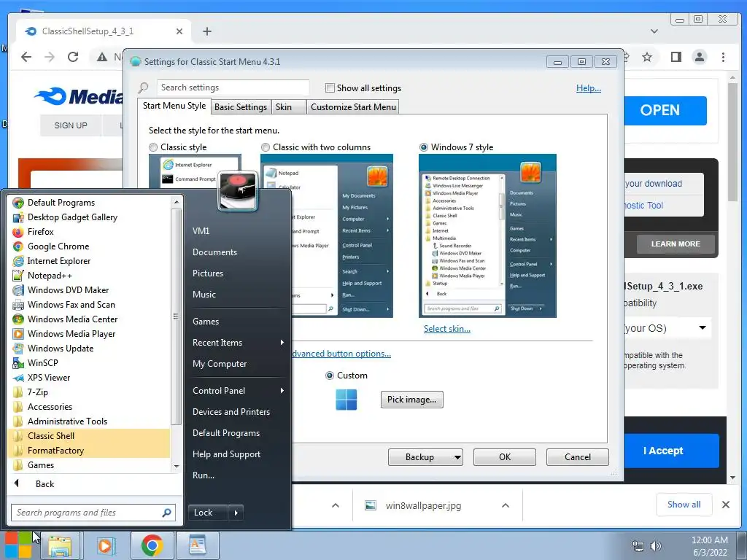Screen dimensions: 747x560
Task: Click the Windows start button on the taskbar
Action: (18, 545)
